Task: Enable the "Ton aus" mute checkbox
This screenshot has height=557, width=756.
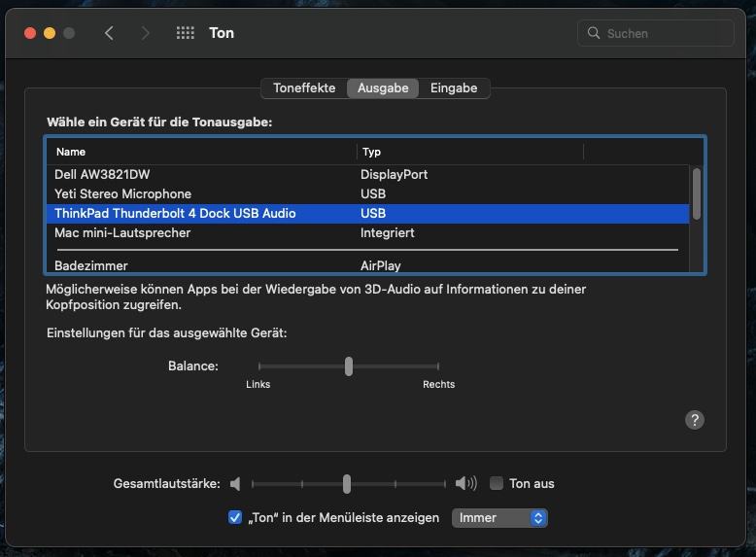Action: 497,484
